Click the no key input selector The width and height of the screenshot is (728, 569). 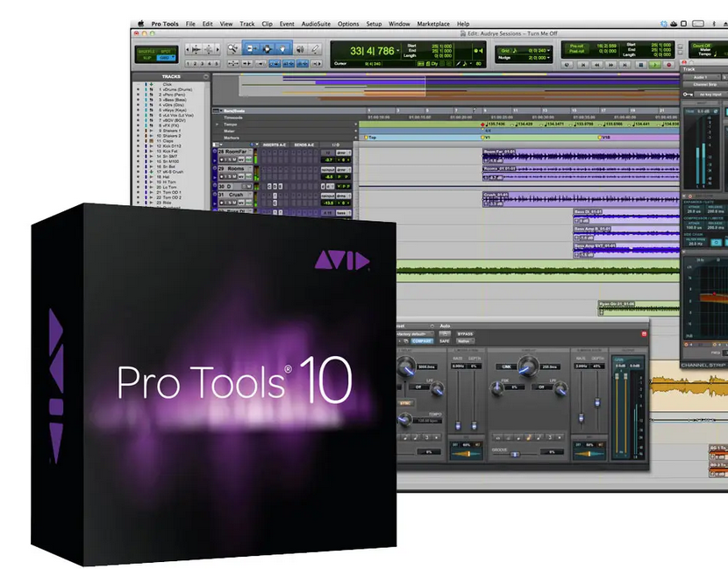click(710, 94)
